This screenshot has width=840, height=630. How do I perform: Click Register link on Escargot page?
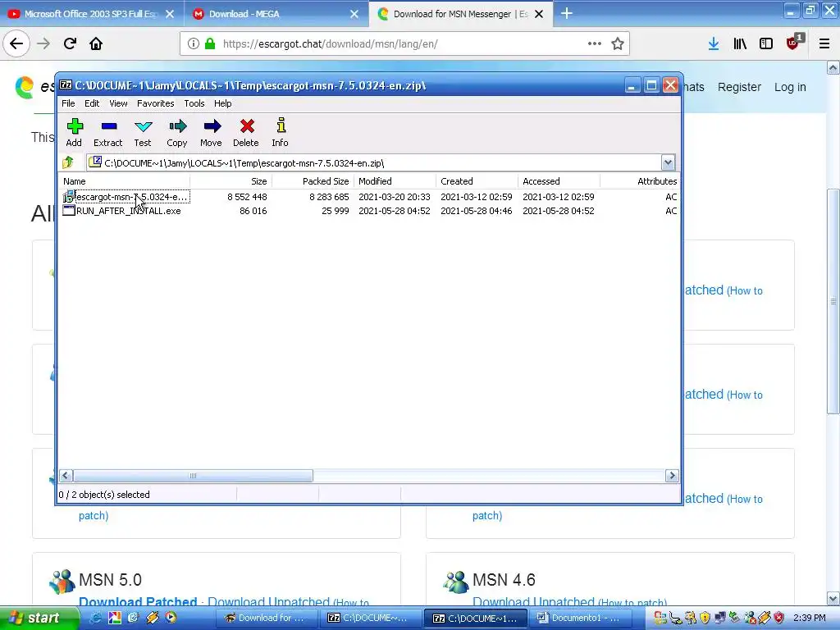point(739,87)
